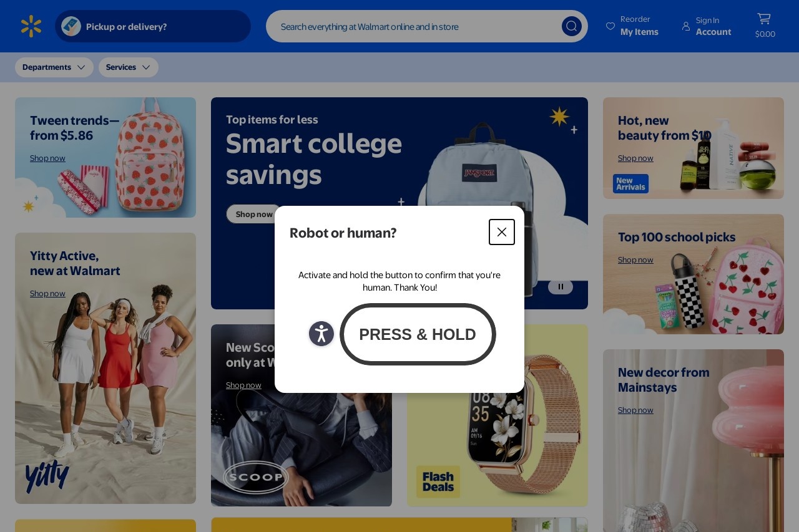This screenshot has width=799, height=532.
Task: Click the Reorder My Items heart icon
Action: [610, 26]
